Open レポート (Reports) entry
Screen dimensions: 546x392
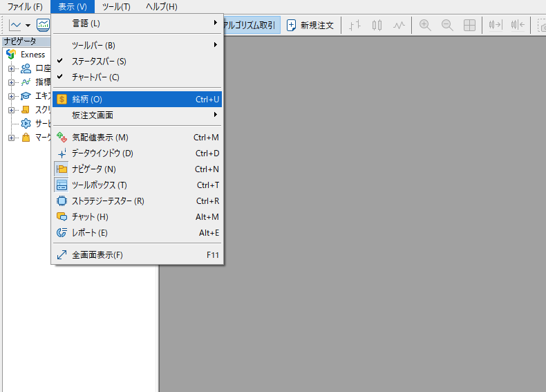pos(90,233)
